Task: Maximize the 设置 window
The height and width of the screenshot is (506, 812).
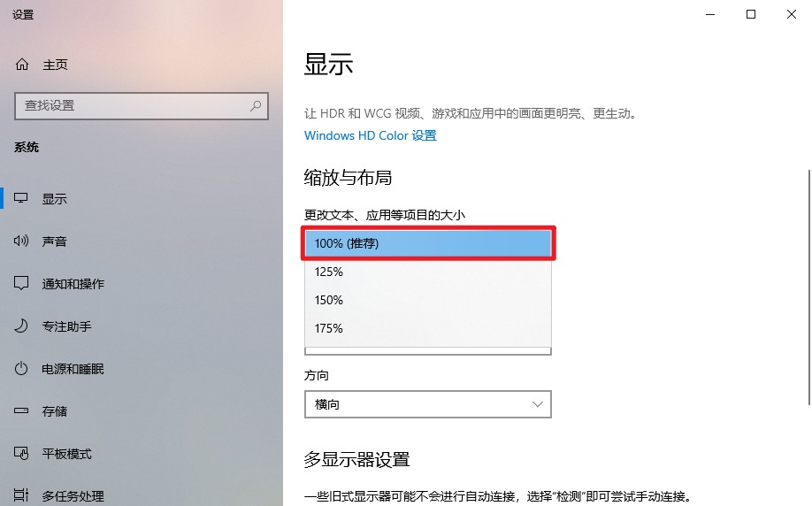Action: (751, 14)
